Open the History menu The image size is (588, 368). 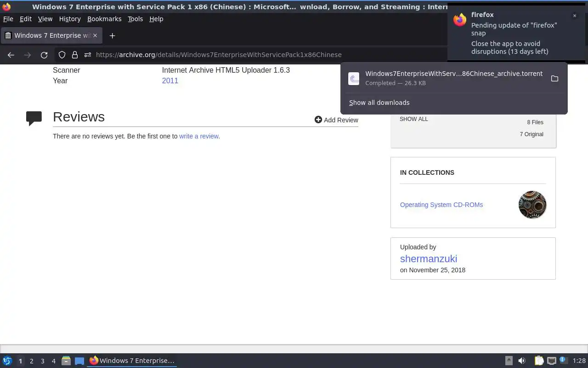(x=70, y=19)
